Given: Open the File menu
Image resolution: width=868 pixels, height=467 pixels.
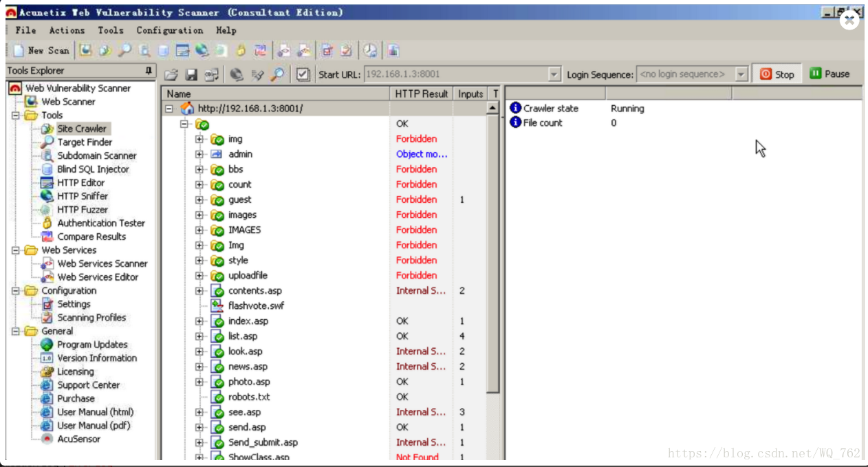Looking at the screenshot, I should [x=25, y=30].
